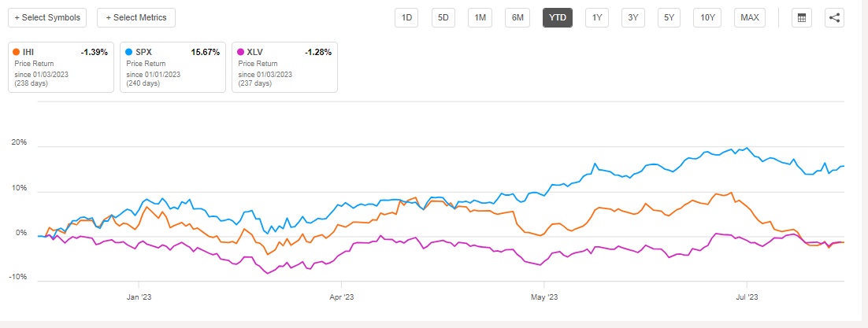This screenshot has width=868, height=328.
Task: Show the 1Y chart range
Action: pos(596,18)
